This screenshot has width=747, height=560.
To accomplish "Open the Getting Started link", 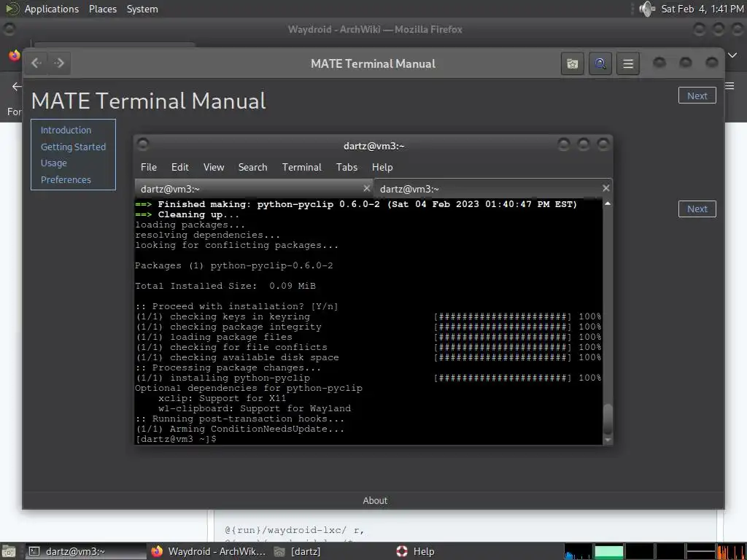I will pos(73,147).
